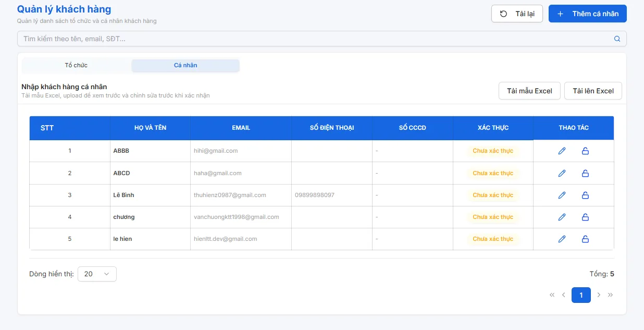
Task: Select page 1 in pagination
Action: coord(581,295)
